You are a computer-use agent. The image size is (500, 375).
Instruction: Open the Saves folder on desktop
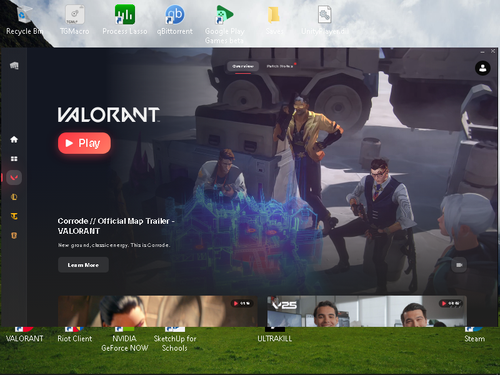275,20
